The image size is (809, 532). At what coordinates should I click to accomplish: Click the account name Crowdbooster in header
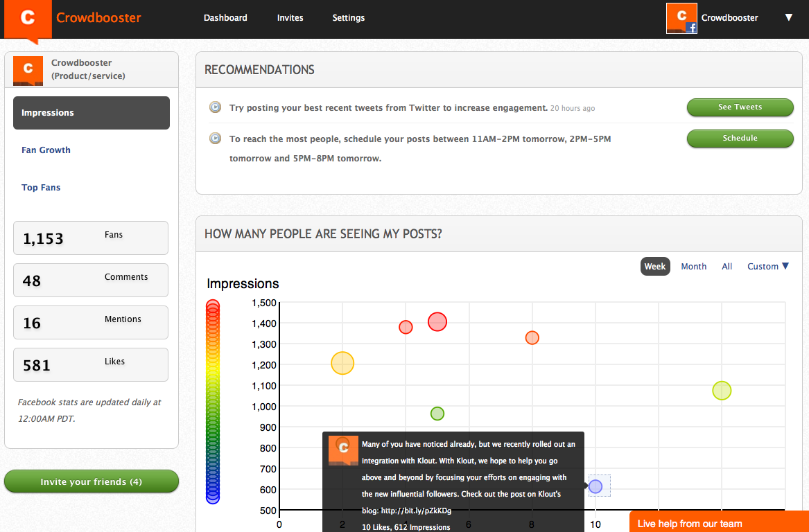coord(729,17)
